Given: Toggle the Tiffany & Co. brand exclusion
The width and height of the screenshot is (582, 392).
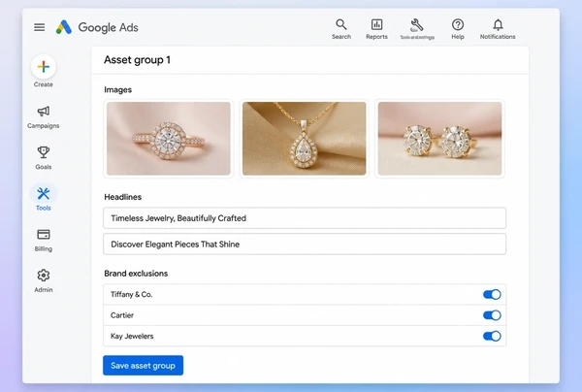Looking at the screenshot, I should [492, 294].
